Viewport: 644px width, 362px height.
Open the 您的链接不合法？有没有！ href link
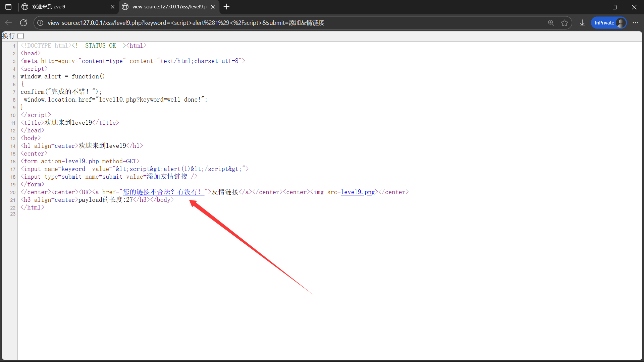pos(163,192)
